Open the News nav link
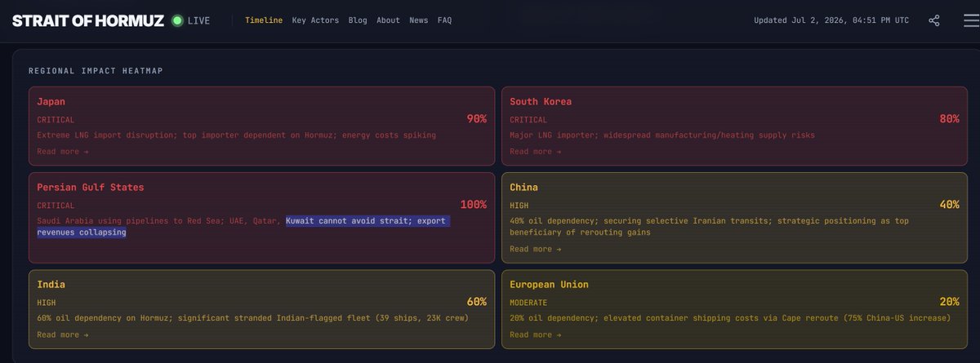980x363 pixels. pos(418,20)
